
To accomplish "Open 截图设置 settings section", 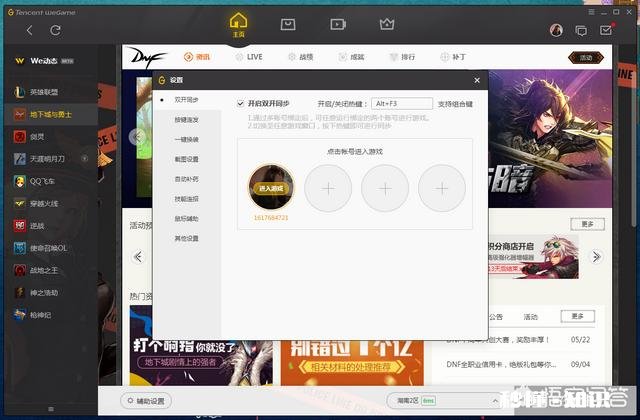I will (x=187, y=159).
